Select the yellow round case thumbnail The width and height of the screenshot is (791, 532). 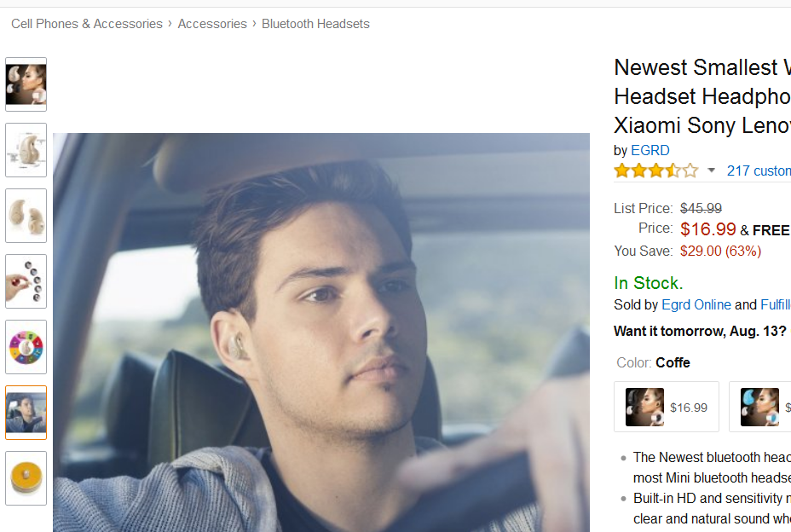point(26,478)
